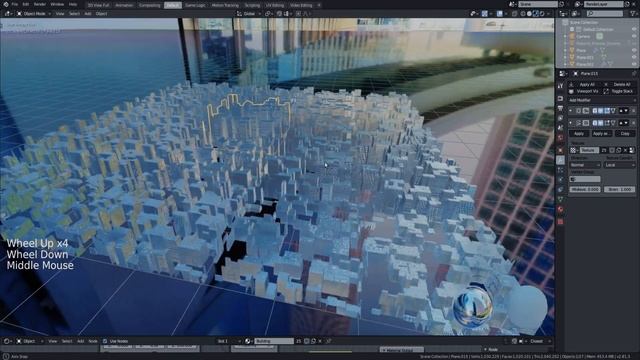Click the modifier Copy button
This screenshot has height=360, width=640.
pyautogui.click(x=625, y=133)
